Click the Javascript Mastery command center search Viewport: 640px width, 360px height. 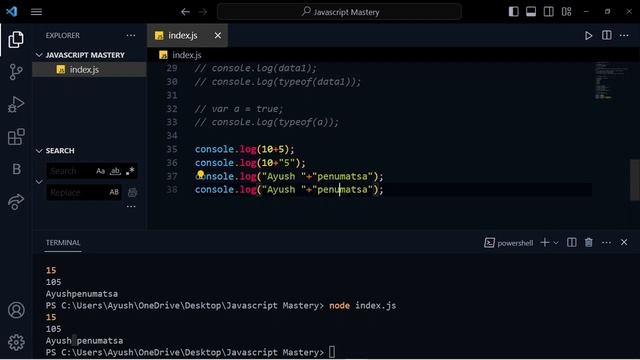[x=339, y=12]
